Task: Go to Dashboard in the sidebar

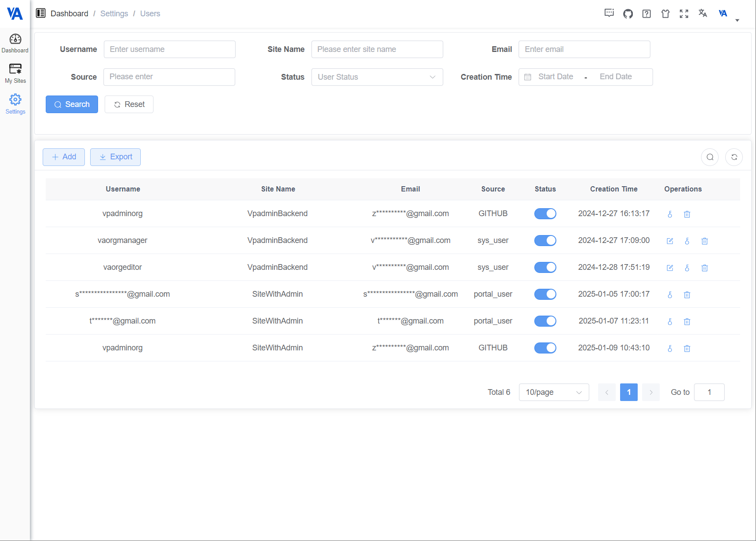Action: 15,43
